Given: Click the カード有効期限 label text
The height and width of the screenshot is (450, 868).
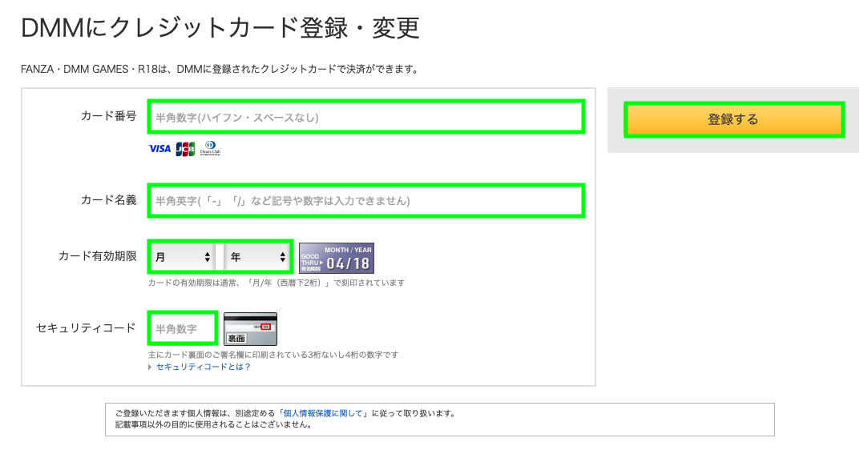Looking at the screenshot, I should [98, 256].
